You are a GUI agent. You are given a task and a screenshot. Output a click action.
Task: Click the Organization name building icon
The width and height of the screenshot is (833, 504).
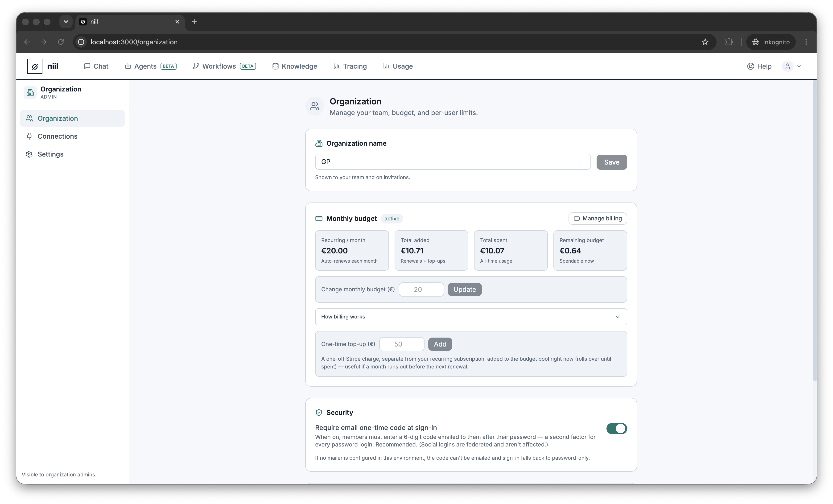[319, 143]
